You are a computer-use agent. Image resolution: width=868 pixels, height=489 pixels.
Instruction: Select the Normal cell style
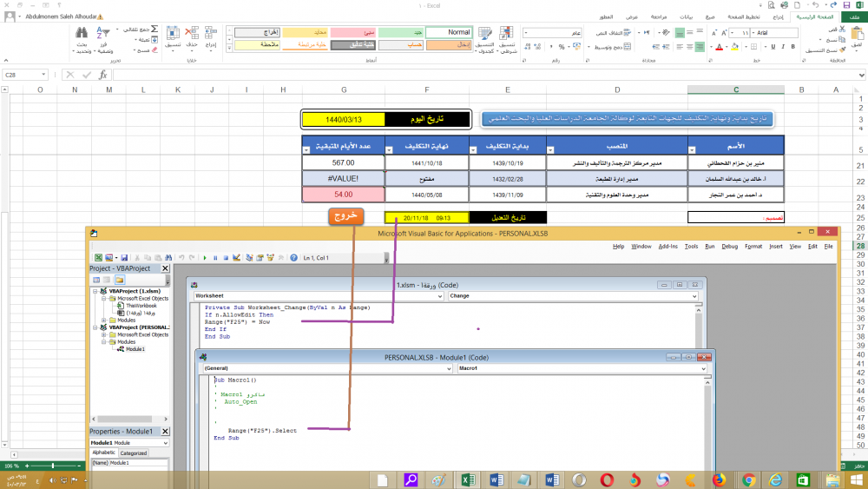449,32
